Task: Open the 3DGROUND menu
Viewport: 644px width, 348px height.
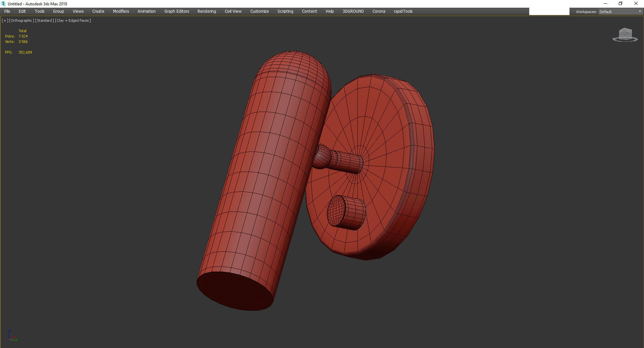Action: coord(353,11)
